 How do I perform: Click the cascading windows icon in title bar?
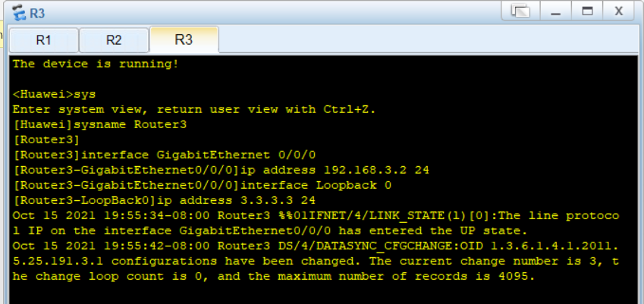[x=520, y=11]
